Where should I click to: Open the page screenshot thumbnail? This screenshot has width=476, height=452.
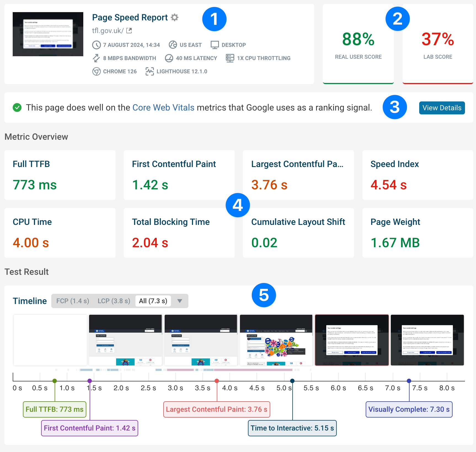(x=48, y=34)
